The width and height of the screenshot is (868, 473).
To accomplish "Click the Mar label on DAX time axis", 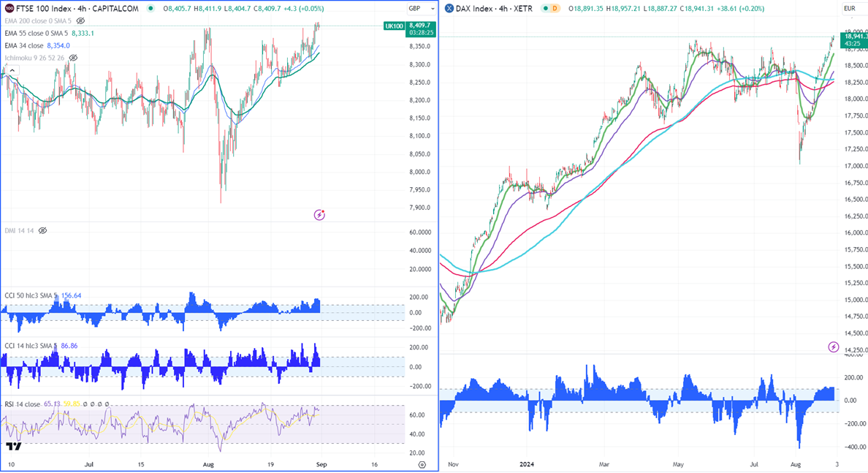I will (x=604, y=465).
